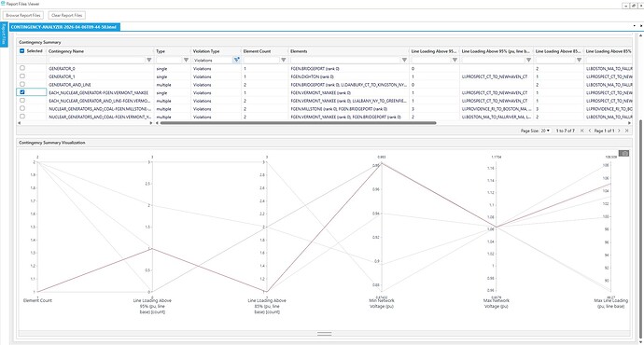Click the Max Network Voltage (pu) axis label
The width and height of the screenshot is (644, 345).
click(497, 303)
